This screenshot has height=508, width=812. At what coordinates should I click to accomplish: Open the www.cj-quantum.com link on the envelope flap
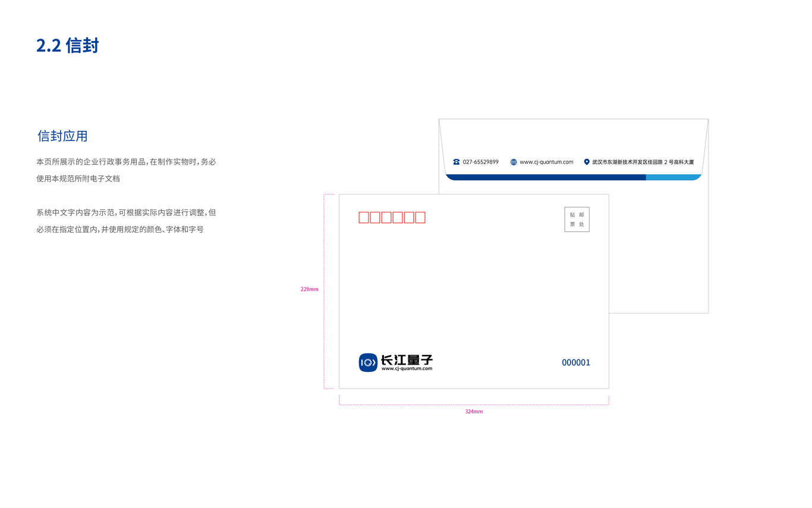[546, 162]
